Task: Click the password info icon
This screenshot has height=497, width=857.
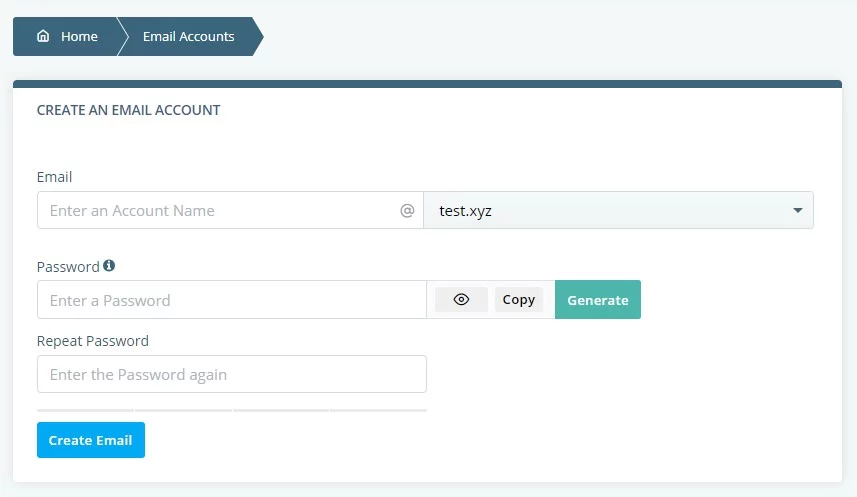Action: (109, 266)
